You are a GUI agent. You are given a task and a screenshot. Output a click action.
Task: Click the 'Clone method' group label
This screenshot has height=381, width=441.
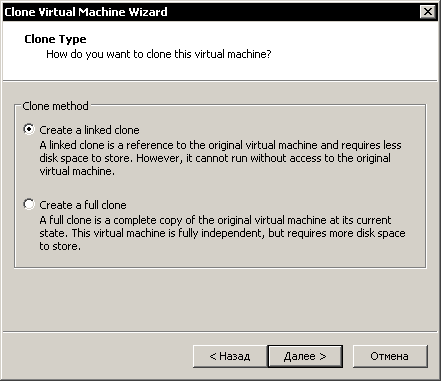click(55, 106)
